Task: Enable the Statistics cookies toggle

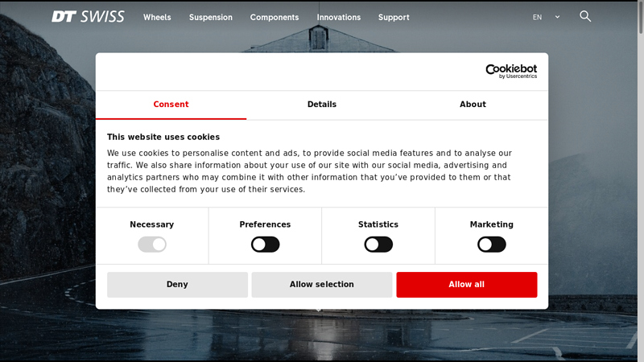Action: pyautogui.click(x=378, y=245)
